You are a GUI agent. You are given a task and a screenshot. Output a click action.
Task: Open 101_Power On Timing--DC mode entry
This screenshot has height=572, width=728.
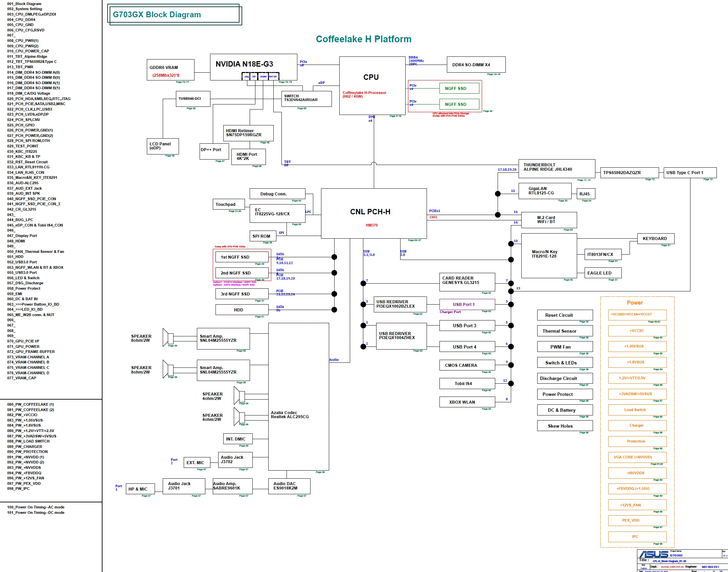click(36, 513)
